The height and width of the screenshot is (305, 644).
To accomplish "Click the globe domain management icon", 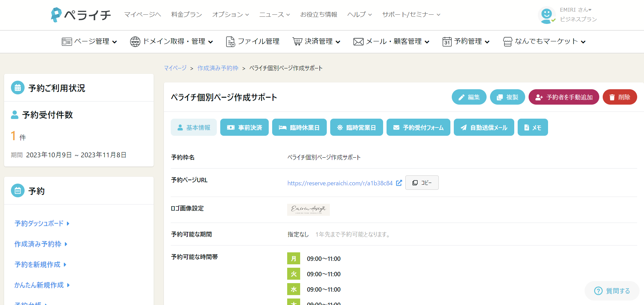I will [x=135, y=42].
